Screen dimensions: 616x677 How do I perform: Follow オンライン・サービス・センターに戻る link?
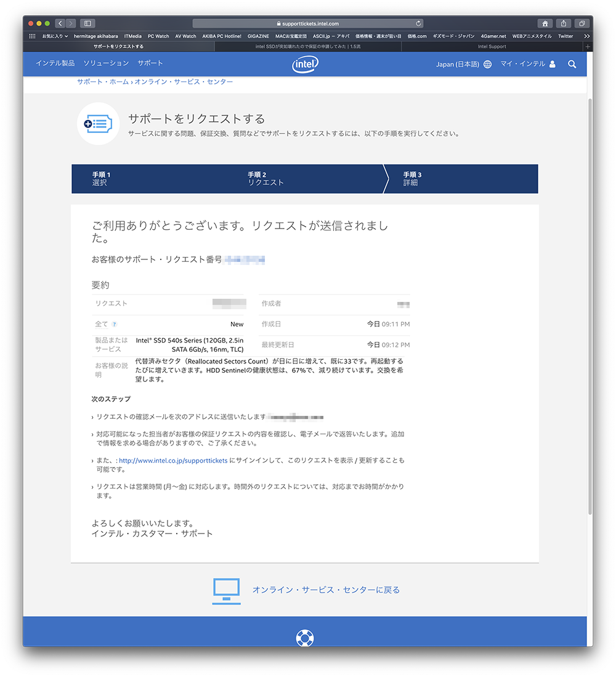click(326, 590)
